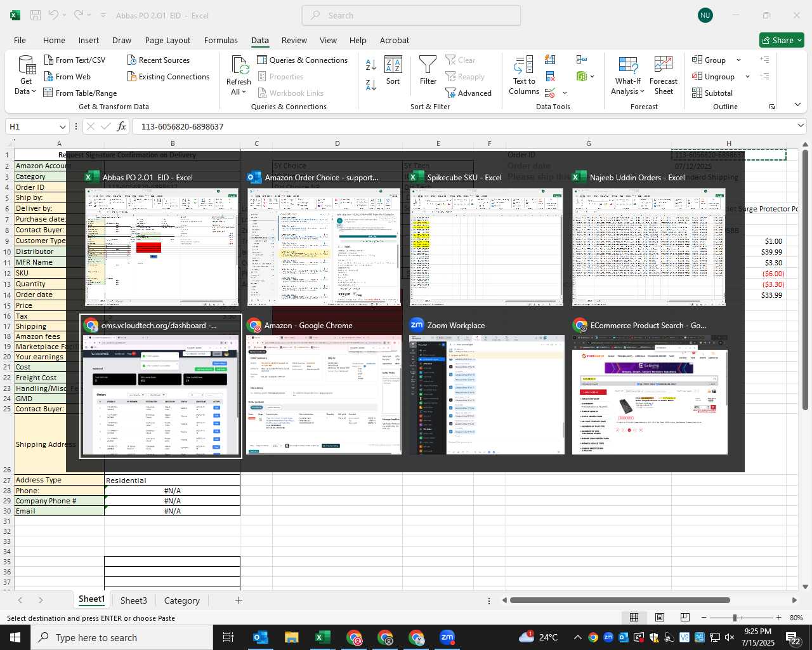
Task: Click the Group outline button
Action: [709, 60]
